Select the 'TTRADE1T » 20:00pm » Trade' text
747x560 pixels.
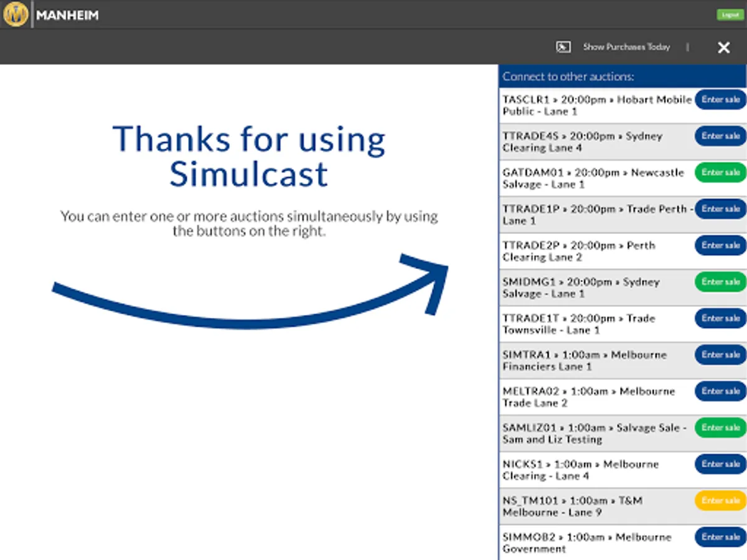pos(579,319)
